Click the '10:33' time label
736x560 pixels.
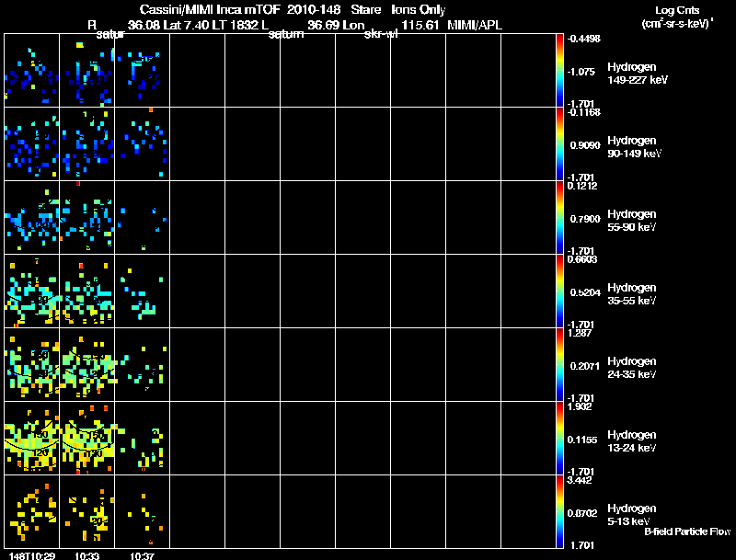tap(86, 555)
